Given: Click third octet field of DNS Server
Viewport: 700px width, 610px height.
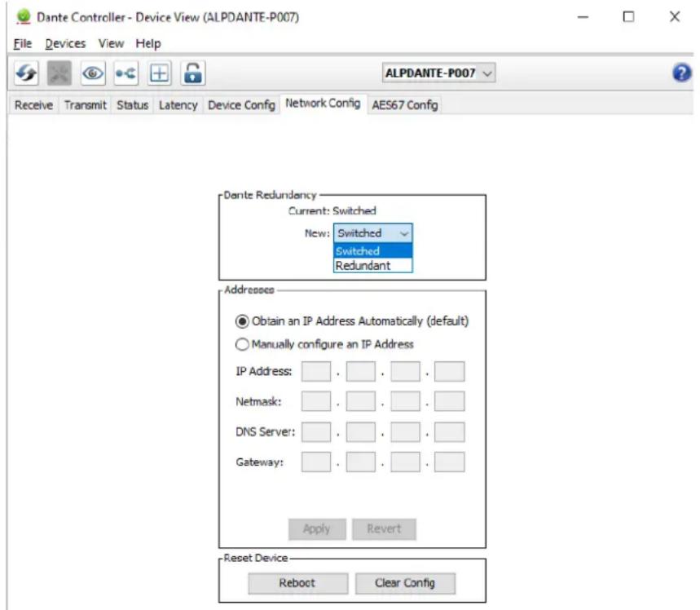Looking at the screenshot, I should (405, 432).
